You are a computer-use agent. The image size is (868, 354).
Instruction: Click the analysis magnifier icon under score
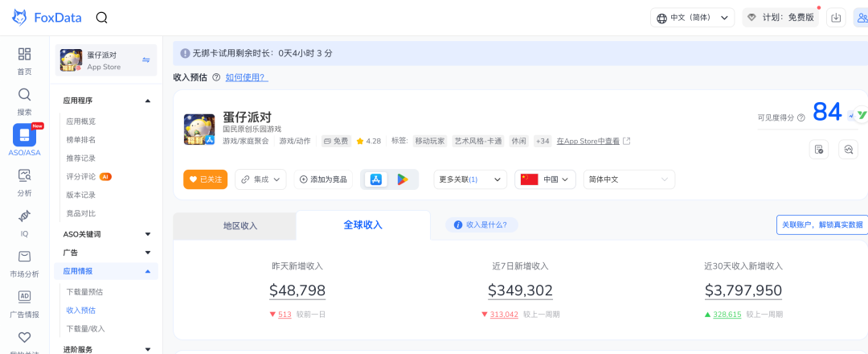848,149
